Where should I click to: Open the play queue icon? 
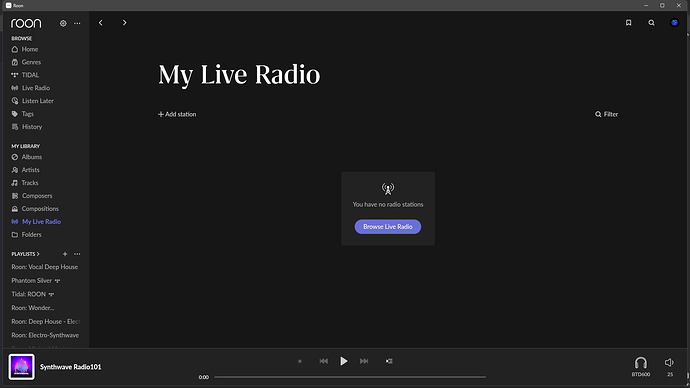tap(389, 361)
